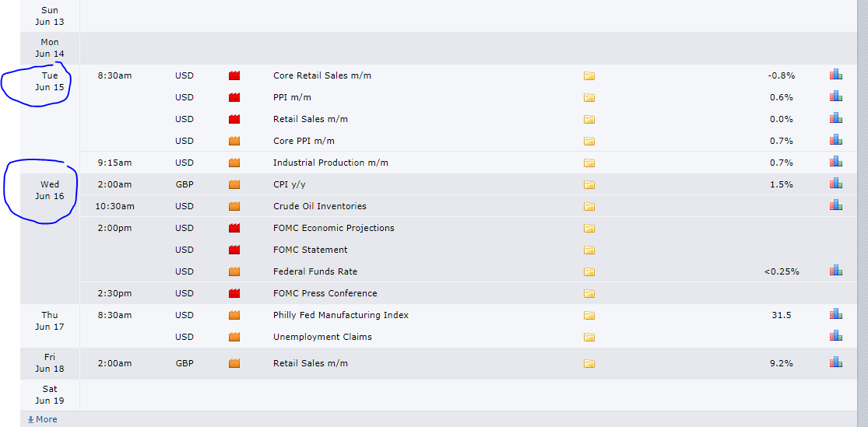This screenshot has height=427, width=868.
Task: Click the Wed Jun 16 date cell
Action: tap(50, 189)
